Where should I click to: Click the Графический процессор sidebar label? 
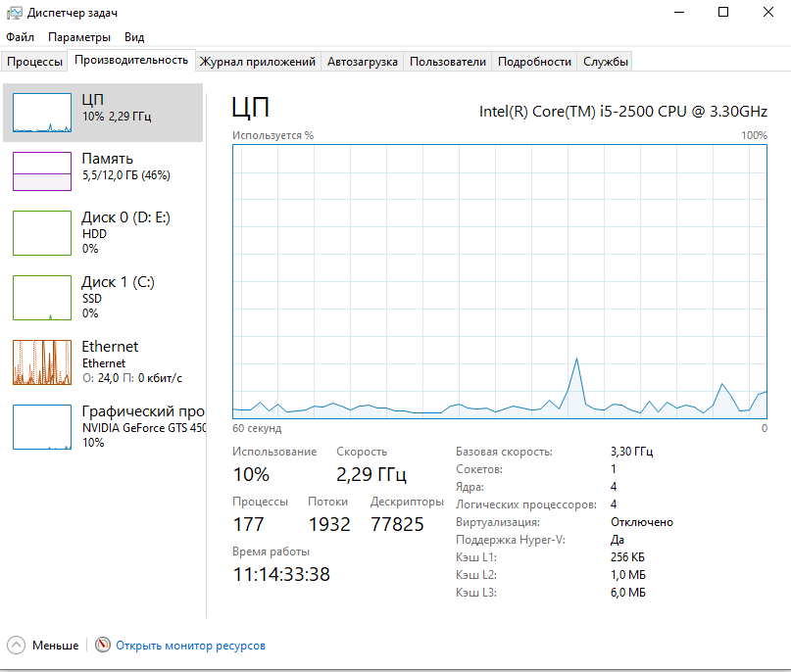(x=143, y=411)
